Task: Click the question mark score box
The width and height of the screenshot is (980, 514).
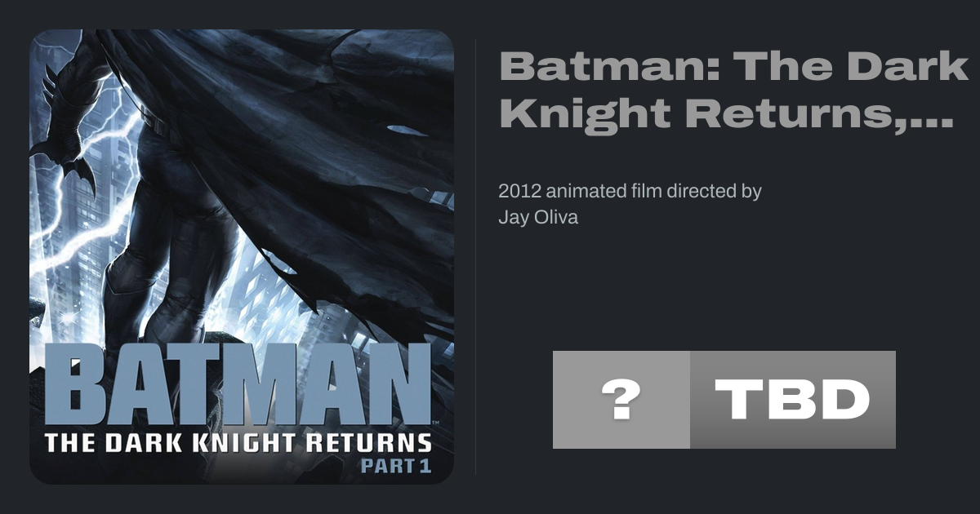Action: point(621,400)
